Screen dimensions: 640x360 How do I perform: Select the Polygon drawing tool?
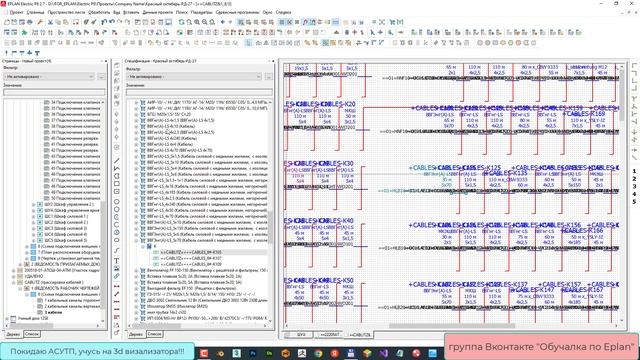coord(117,176)
